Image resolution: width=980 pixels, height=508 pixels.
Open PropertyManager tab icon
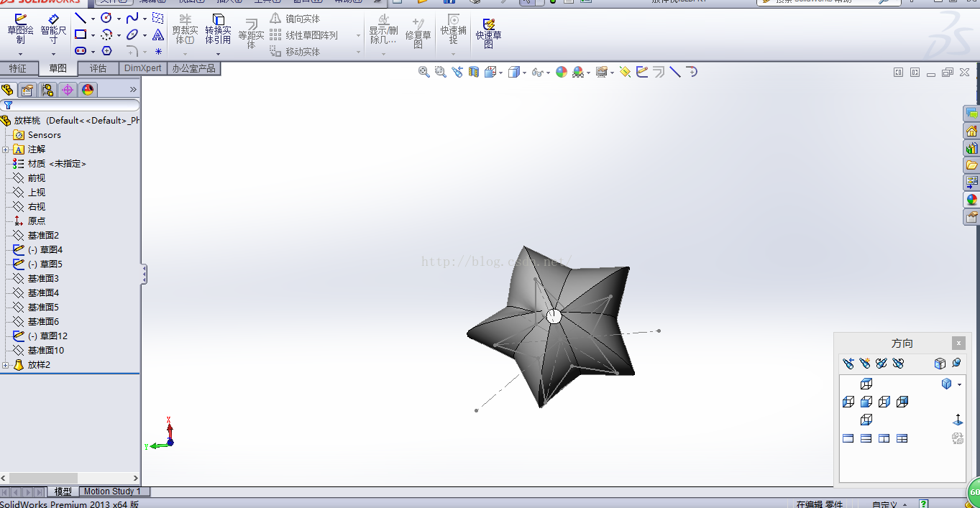[27, 90]
